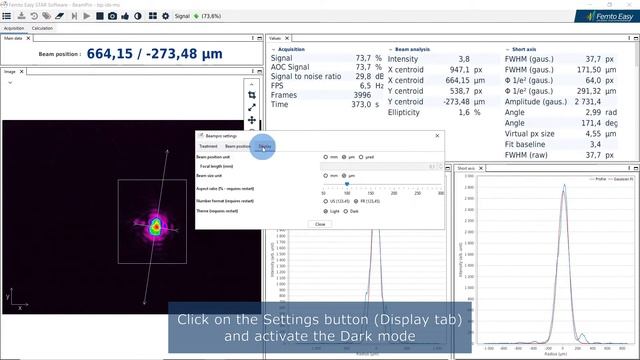Select the Values panel tab
Image resolution: width=640 pixels, height=360 pixels.
pyautogui.click(x=275, y=38)
